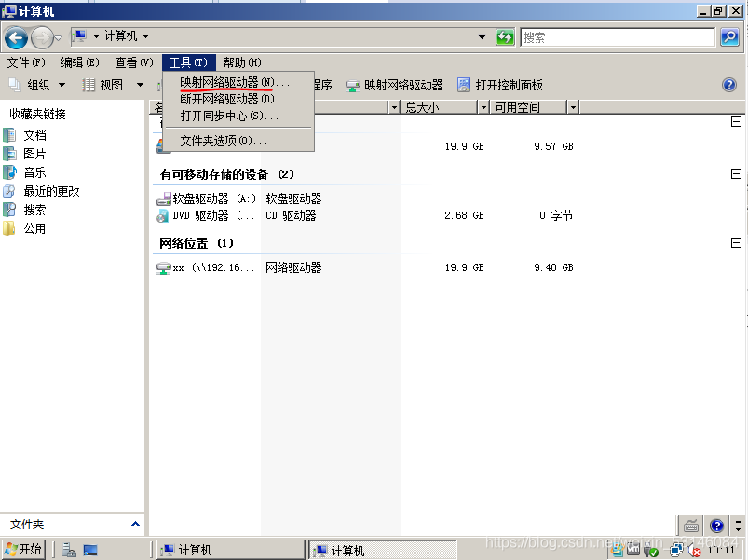Click the tray volume muted icon

694,551
